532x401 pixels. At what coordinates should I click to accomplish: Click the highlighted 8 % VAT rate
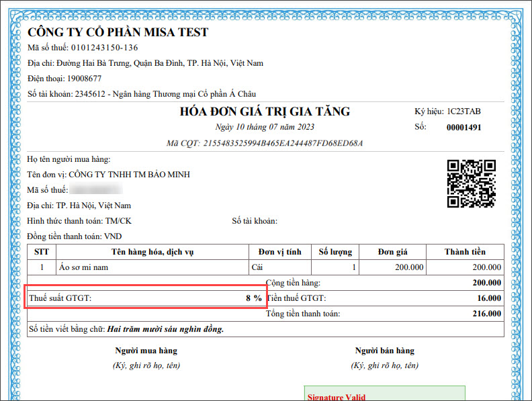[253, 298]
